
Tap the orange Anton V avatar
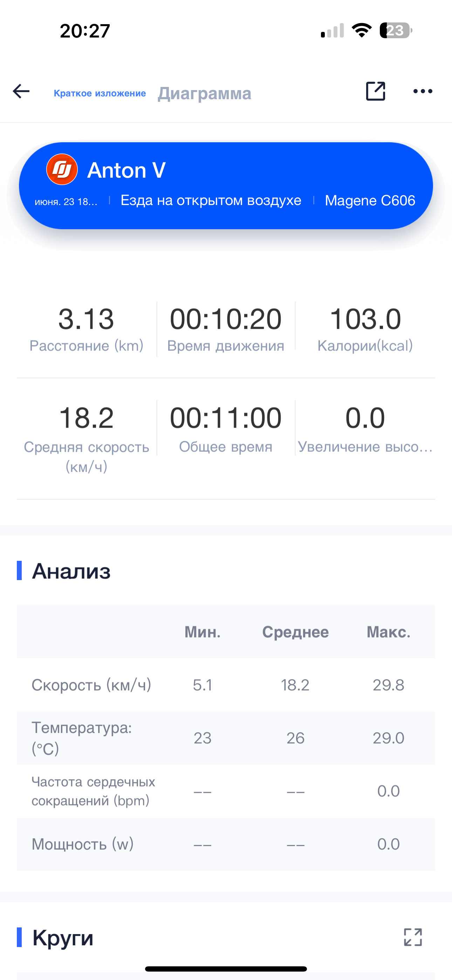[62, 169]
